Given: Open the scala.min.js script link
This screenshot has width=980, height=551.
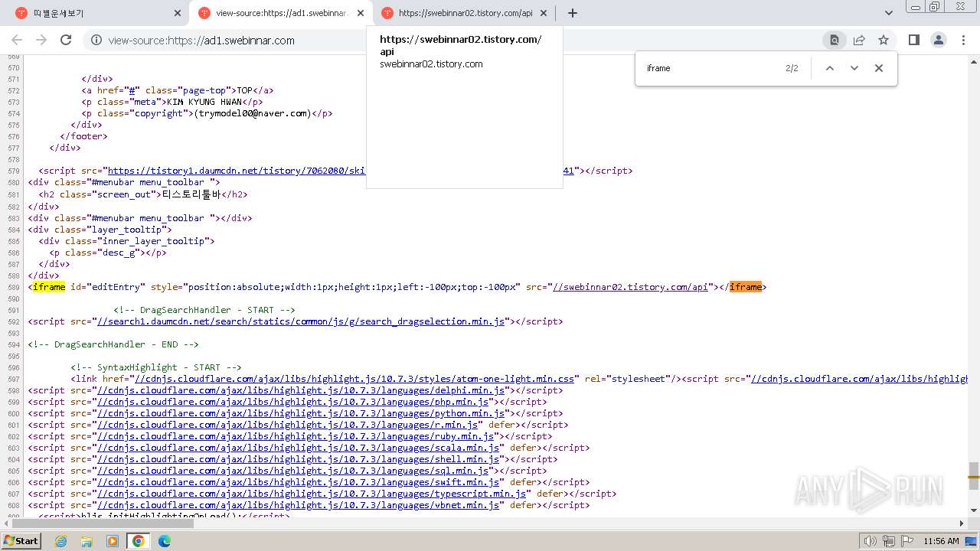Looking at the screenshot, I should (x=297, y=448).
